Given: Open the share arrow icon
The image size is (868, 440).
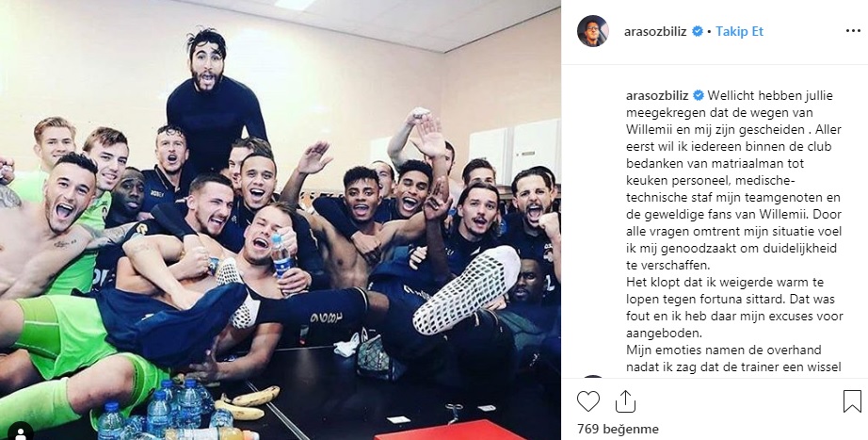Looking at the screenshot, I should pos(624,400).
